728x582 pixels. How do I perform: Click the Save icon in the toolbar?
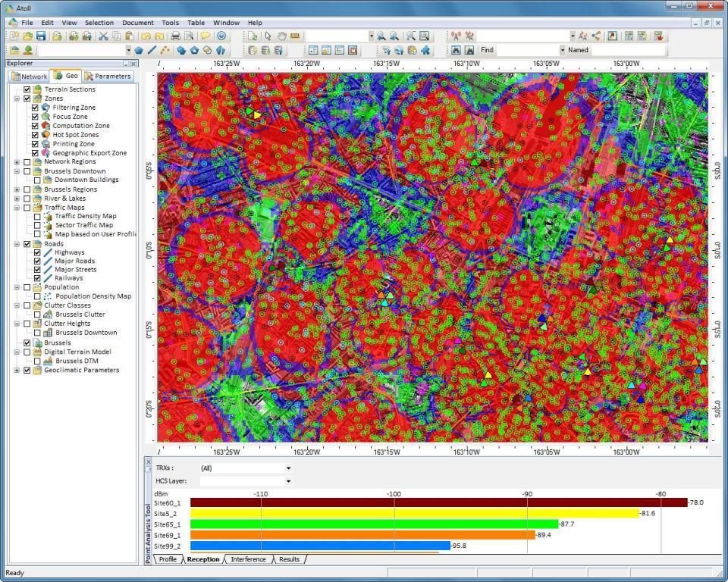pyautogui.click(x=41, y=36)
